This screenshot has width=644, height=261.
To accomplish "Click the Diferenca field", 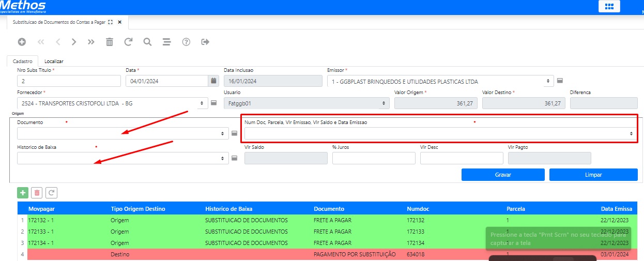I will click(604, 103).
